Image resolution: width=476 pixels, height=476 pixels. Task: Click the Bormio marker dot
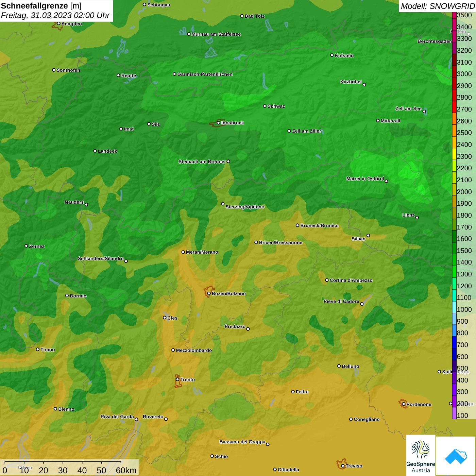(x=67, y=295)
